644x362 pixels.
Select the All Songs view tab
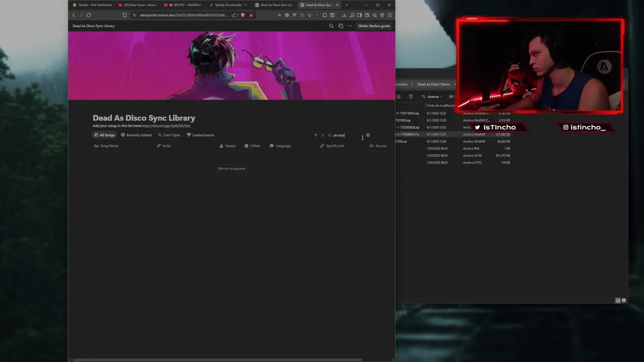click(105, 135)
